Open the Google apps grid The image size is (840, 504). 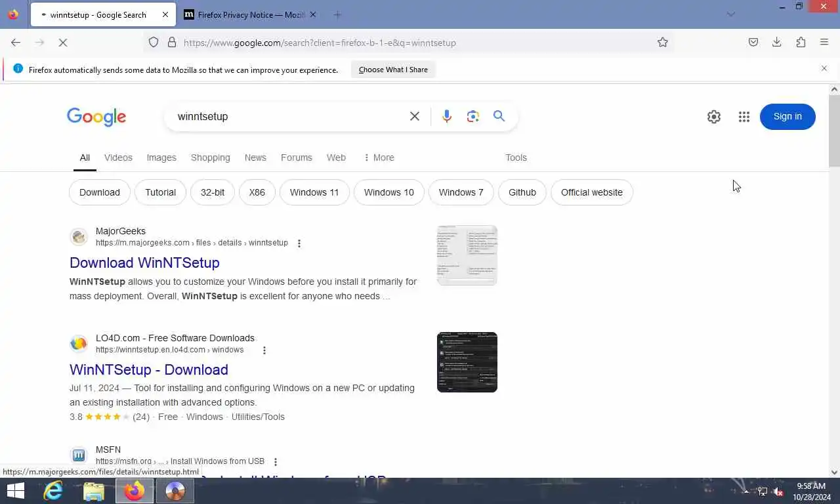tap(744, 117)
